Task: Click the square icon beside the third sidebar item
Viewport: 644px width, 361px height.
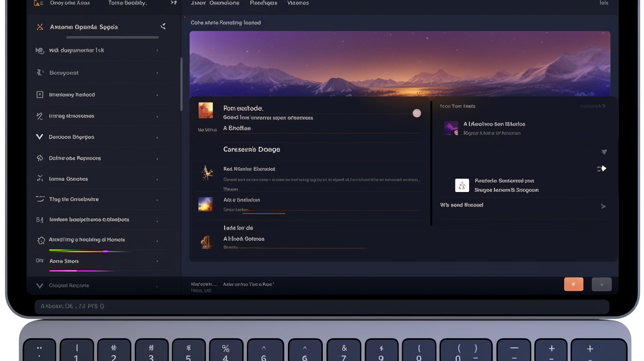Action: coord(39,95)
